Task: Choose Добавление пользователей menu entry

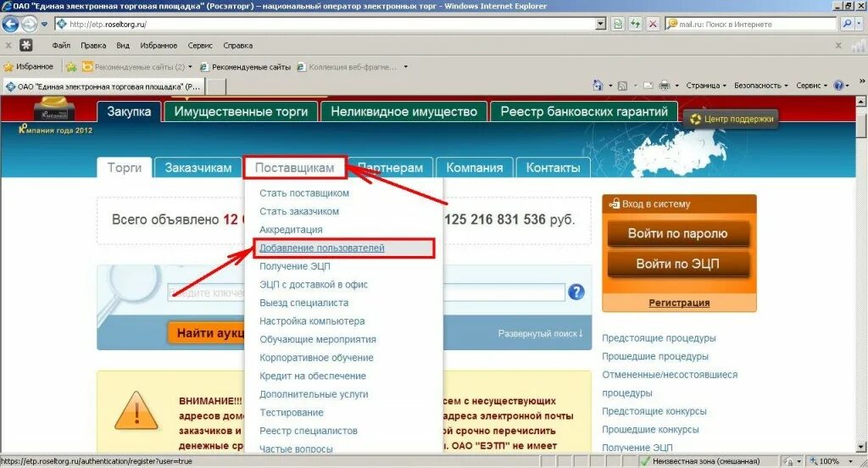Action: [x=321, y=248]
